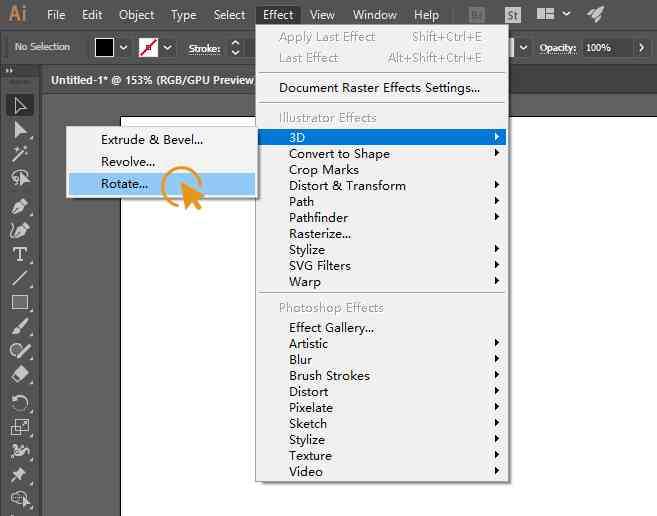657x516 pixels.
Task: Select the Eraser tool
Action: 20,374
